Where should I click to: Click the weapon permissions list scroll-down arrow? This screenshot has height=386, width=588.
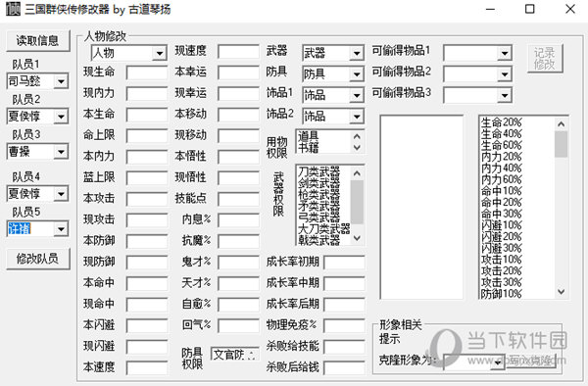pos(357,238)
